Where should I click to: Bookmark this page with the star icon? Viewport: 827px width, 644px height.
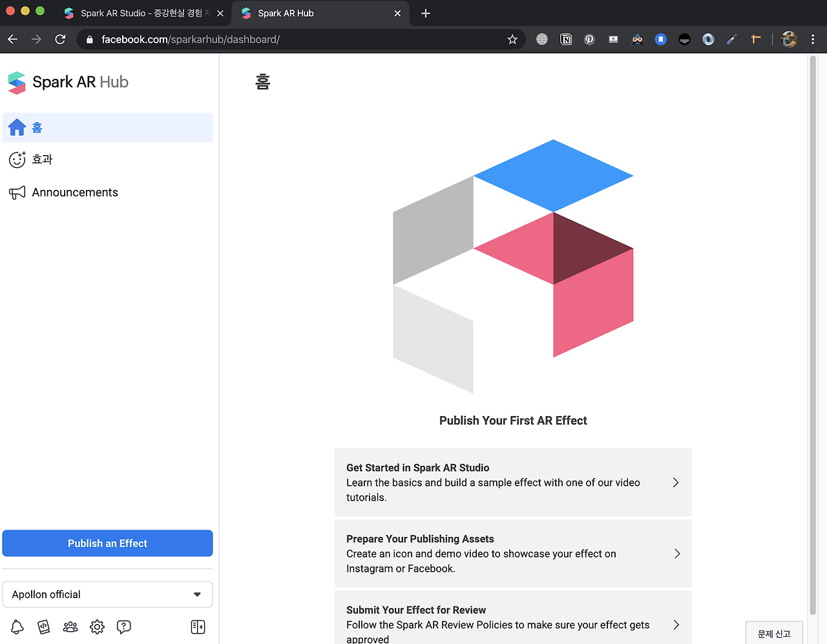512,39
